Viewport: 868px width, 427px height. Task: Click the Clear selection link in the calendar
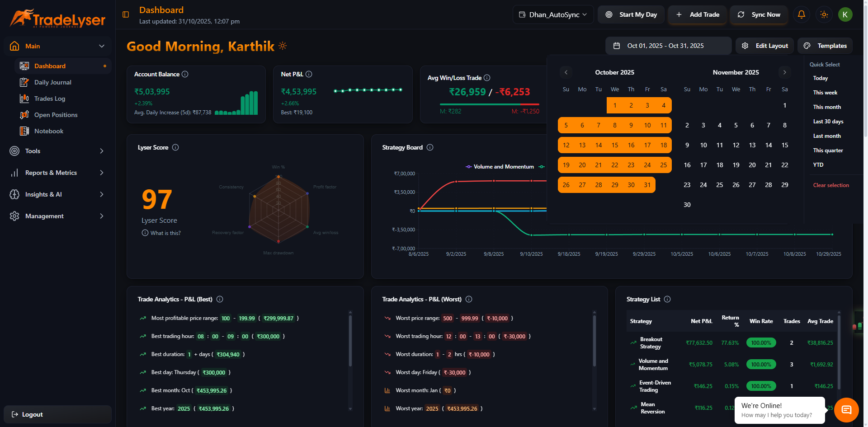tap(831, 185)
